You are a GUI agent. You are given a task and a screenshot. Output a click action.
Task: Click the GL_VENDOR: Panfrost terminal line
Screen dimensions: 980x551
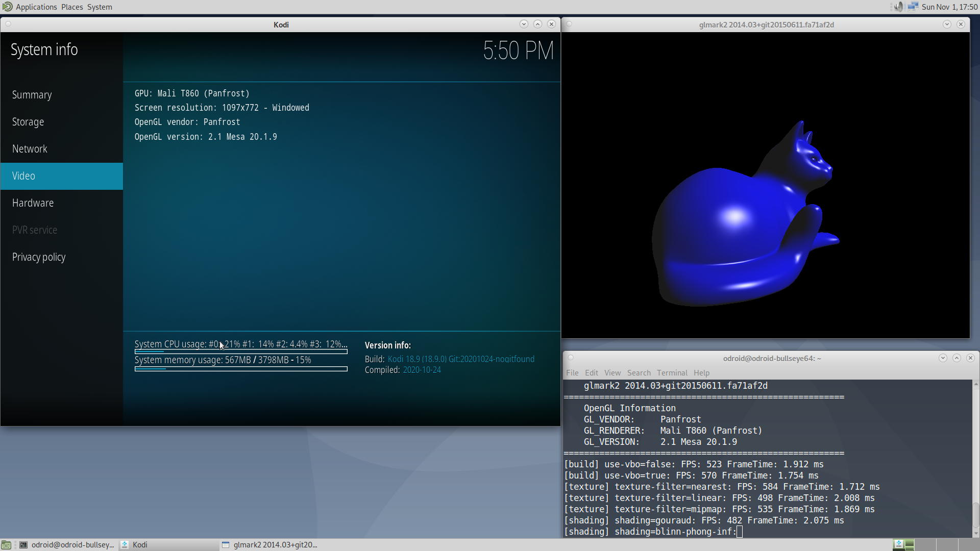coord(642,419)
